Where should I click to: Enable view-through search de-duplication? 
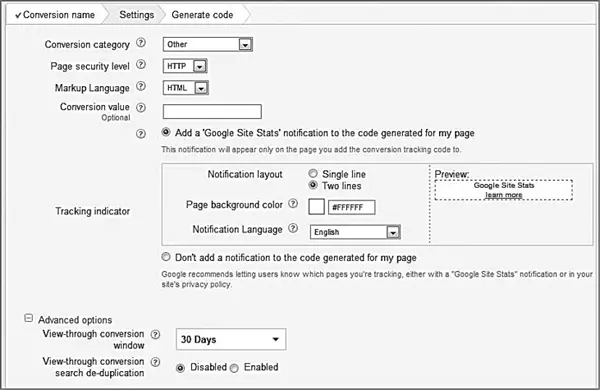pyautogui.click(x=234, y=368)
